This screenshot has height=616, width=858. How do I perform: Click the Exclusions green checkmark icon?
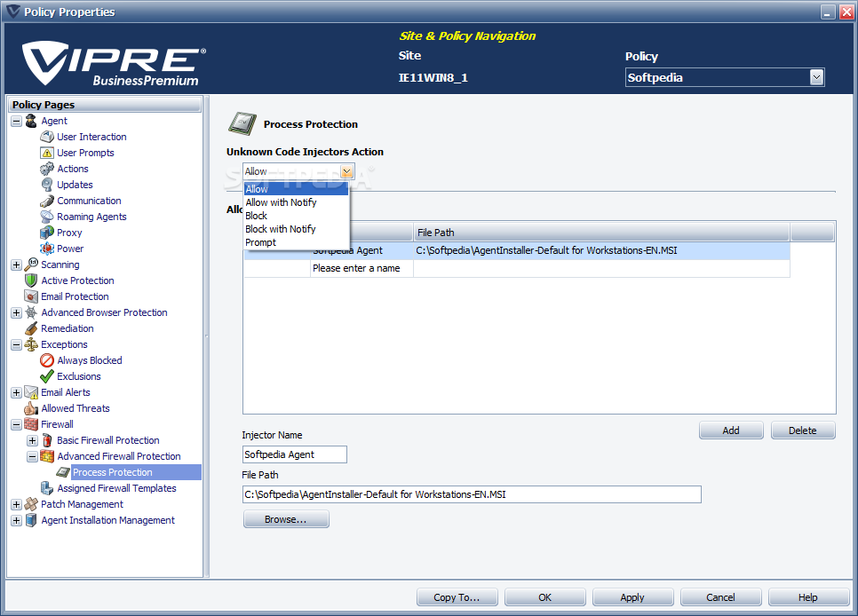pyautogui.click(x=47, y=376)
